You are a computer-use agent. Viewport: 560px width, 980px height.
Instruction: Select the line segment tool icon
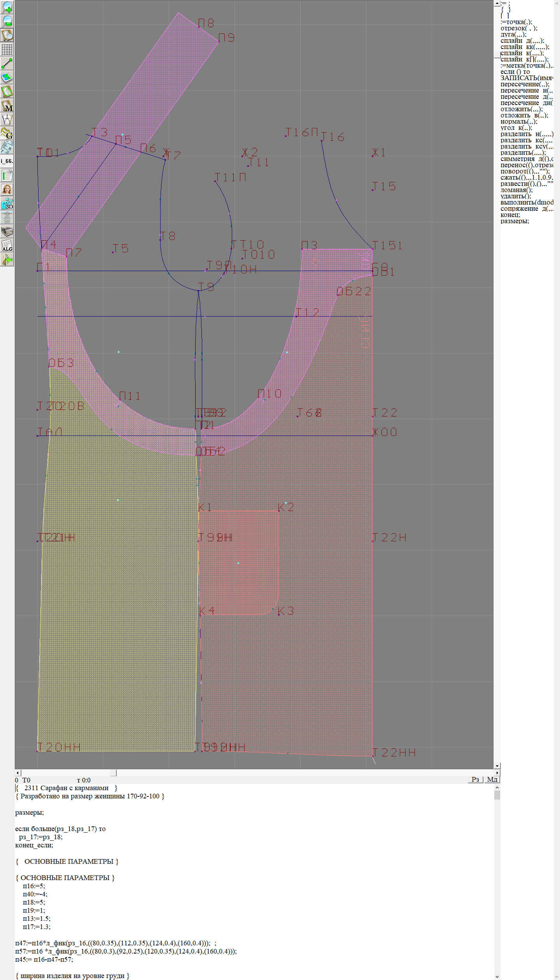(x=7, y=63)
